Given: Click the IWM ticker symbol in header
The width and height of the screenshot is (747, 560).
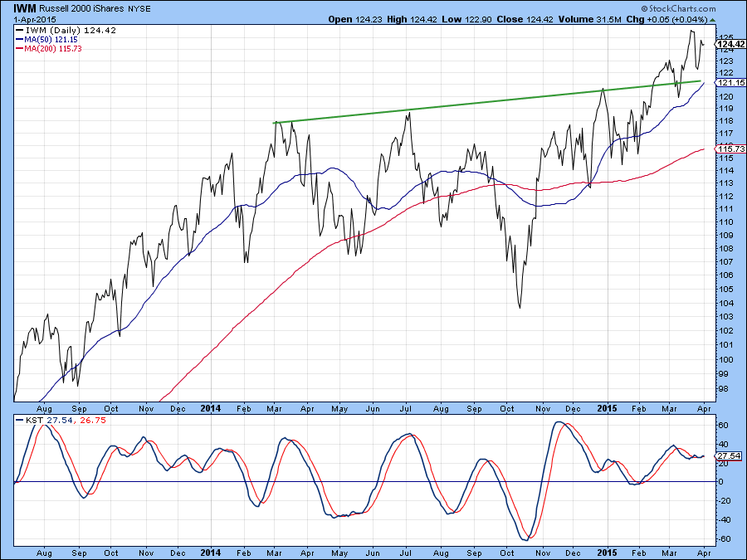Looking at the screenshot, I should (x=25, y=8).
